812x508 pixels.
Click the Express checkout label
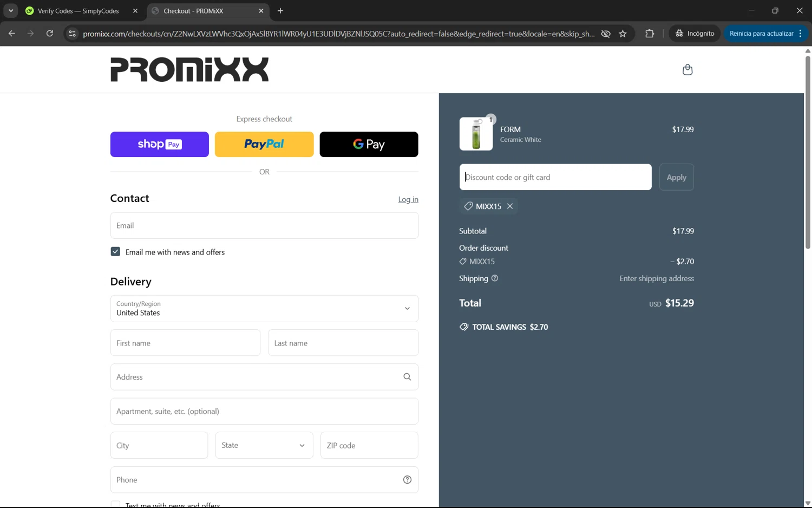coord(264,119)
